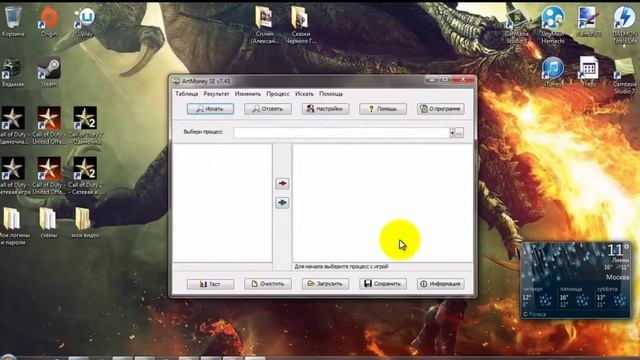The width and height of the screenshot is (640, 360).
Task: Open the мои видео folder
Action: (84, 223)
